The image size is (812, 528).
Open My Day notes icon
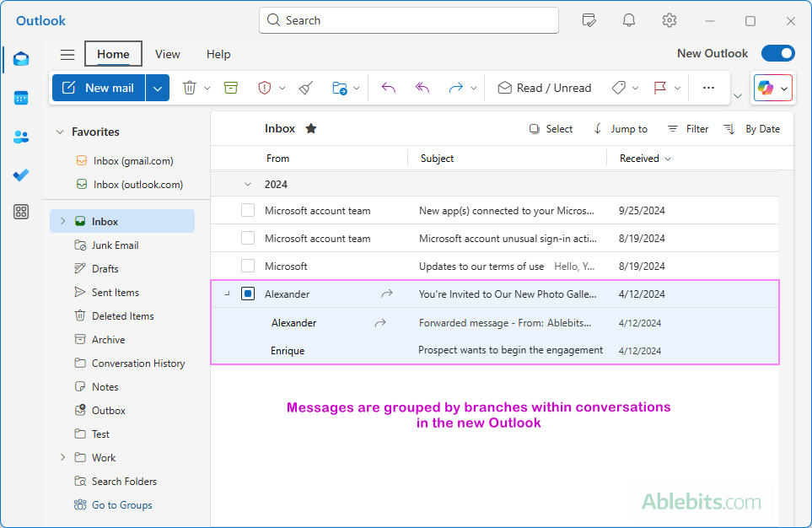[589, 21]
